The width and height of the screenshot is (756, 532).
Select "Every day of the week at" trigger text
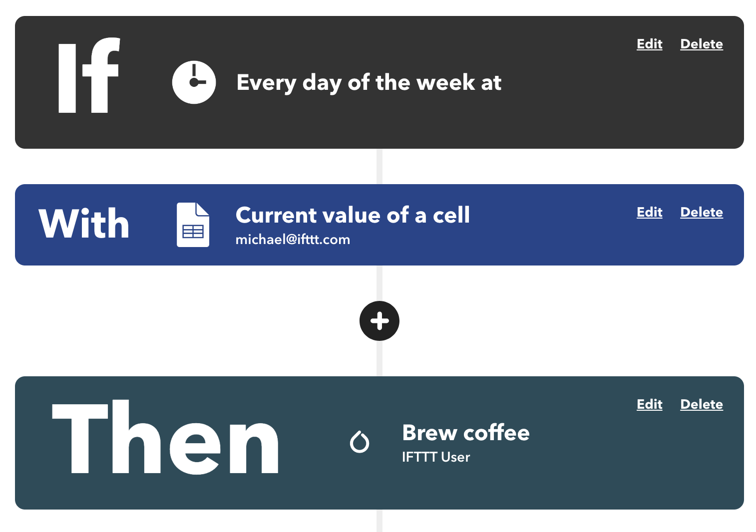[x=369, y=83]
